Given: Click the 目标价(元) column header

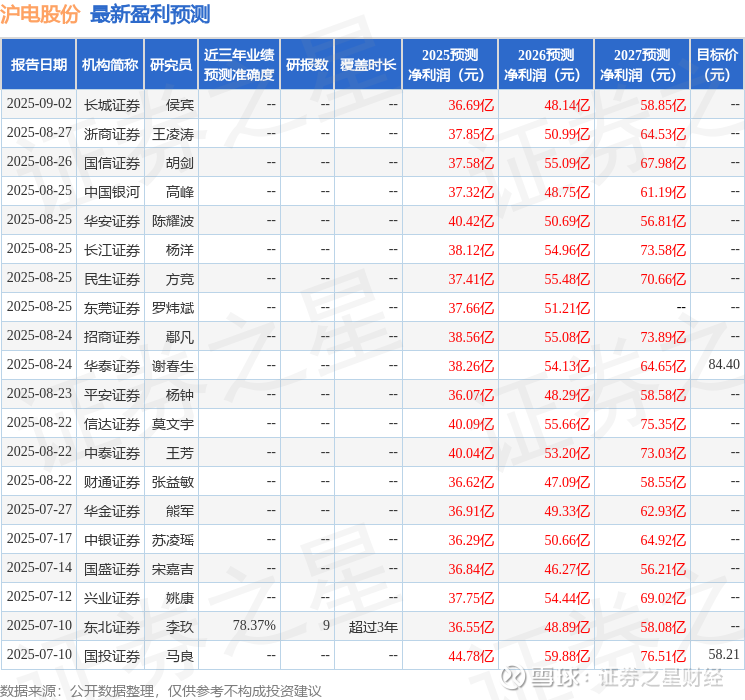Looking at the screenshot, I should [716, 65].
